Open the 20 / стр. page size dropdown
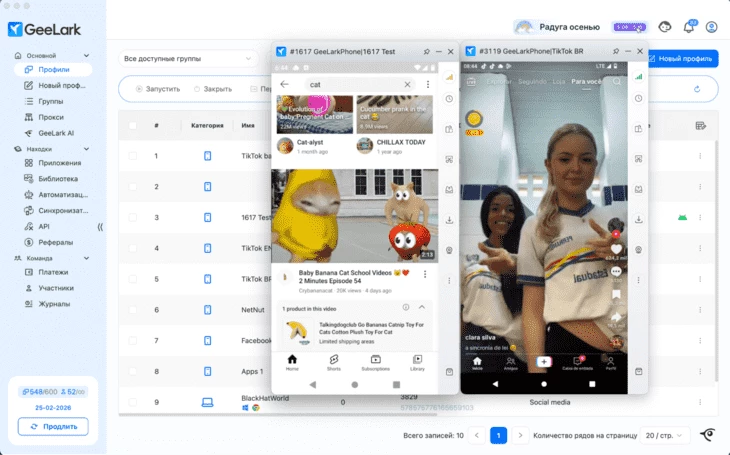730x455 pixels. pos(664,435)
